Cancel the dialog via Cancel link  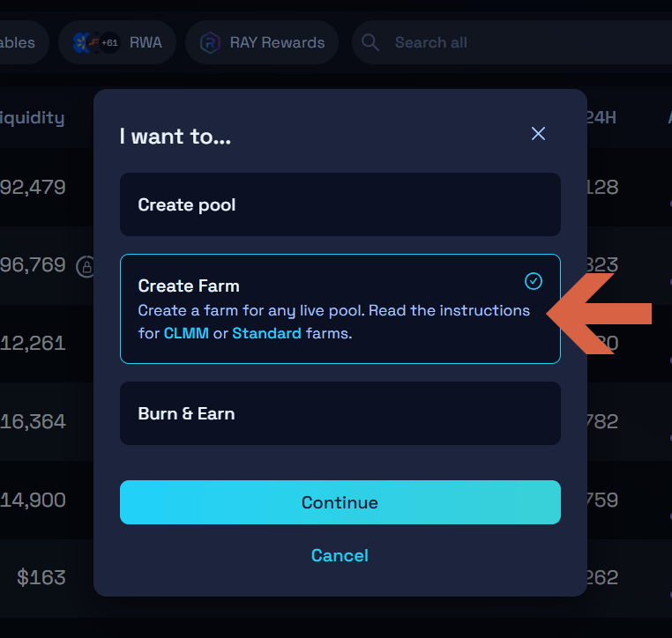tap(340, 555)
